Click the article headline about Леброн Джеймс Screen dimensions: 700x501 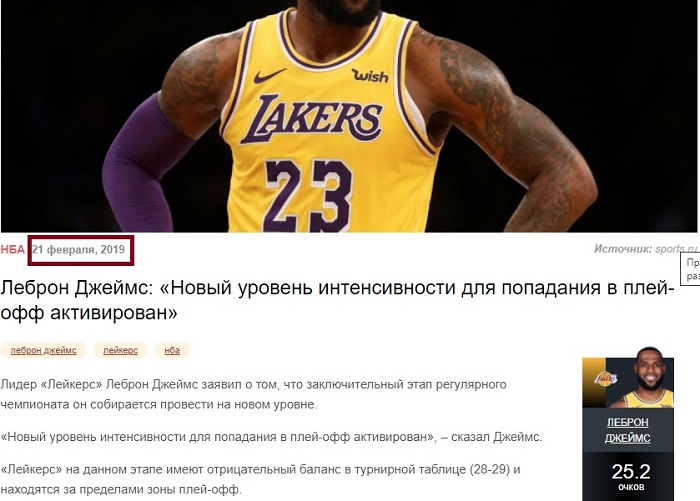coord(337,300)
